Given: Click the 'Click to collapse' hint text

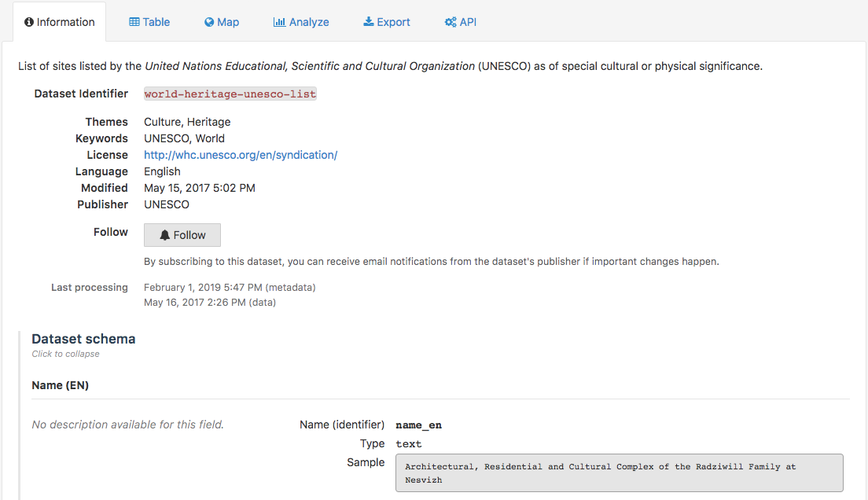Looking at the screenshot, I should (65, 354).
